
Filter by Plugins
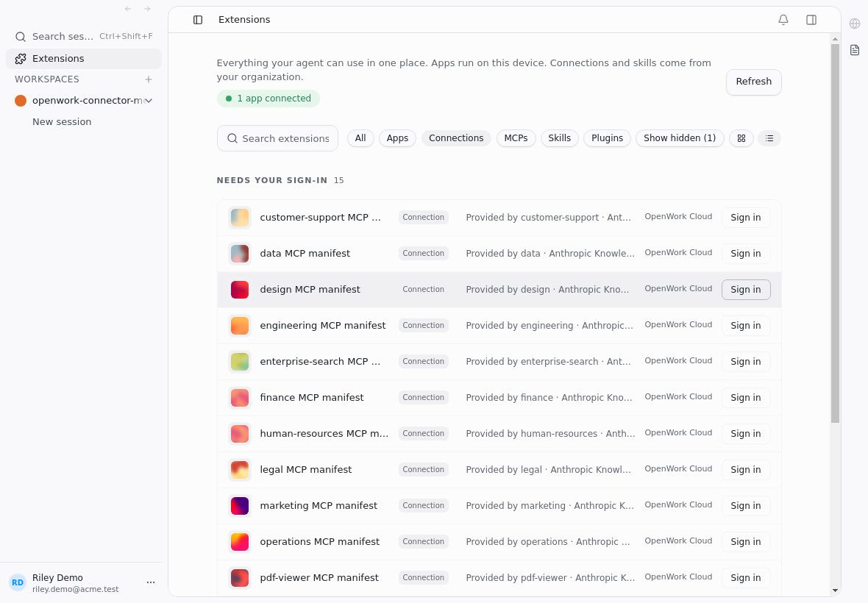click(x=607, y=138)
